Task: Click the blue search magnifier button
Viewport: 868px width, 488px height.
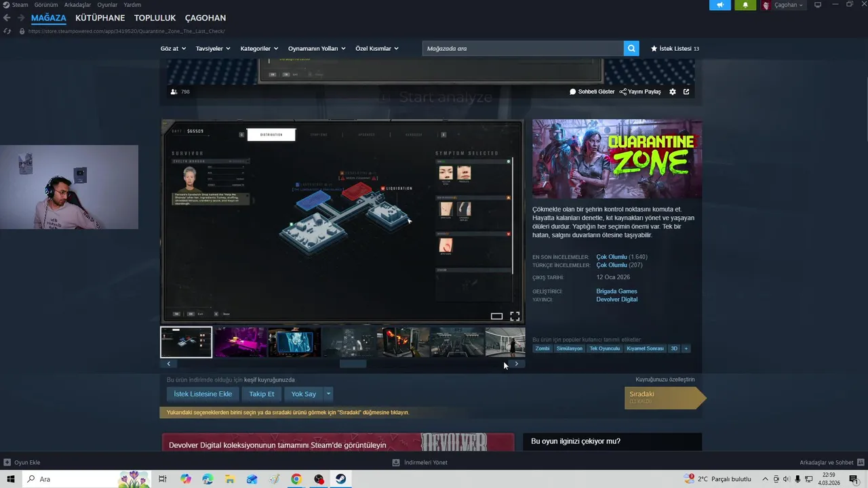Action: (631, 48)
